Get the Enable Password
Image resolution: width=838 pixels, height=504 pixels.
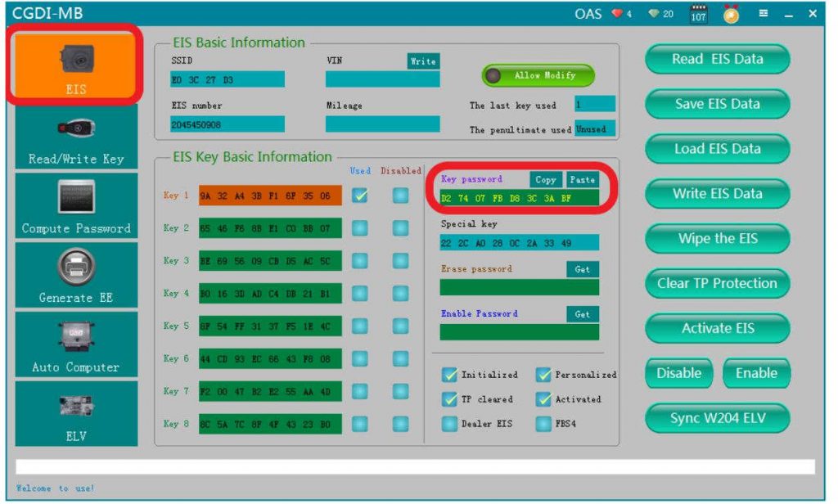(x=583, y=314)
